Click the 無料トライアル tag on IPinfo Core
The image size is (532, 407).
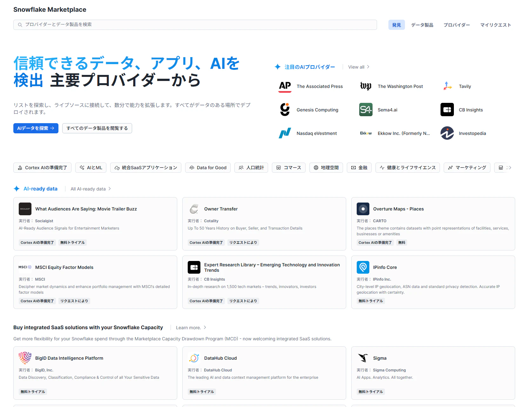371,301
